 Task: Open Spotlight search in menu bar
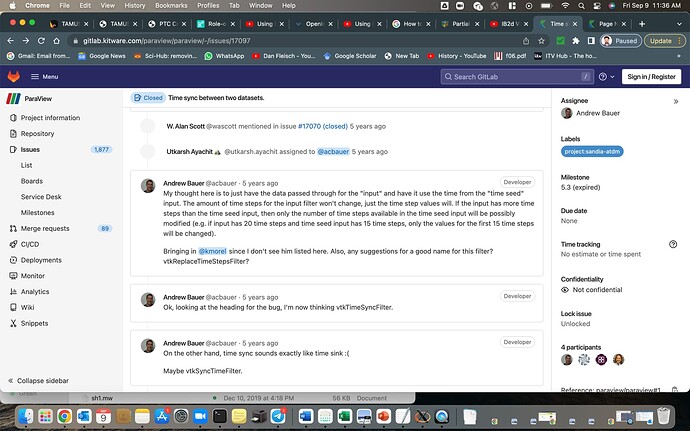pyautogui.click(x=581, y=5)
